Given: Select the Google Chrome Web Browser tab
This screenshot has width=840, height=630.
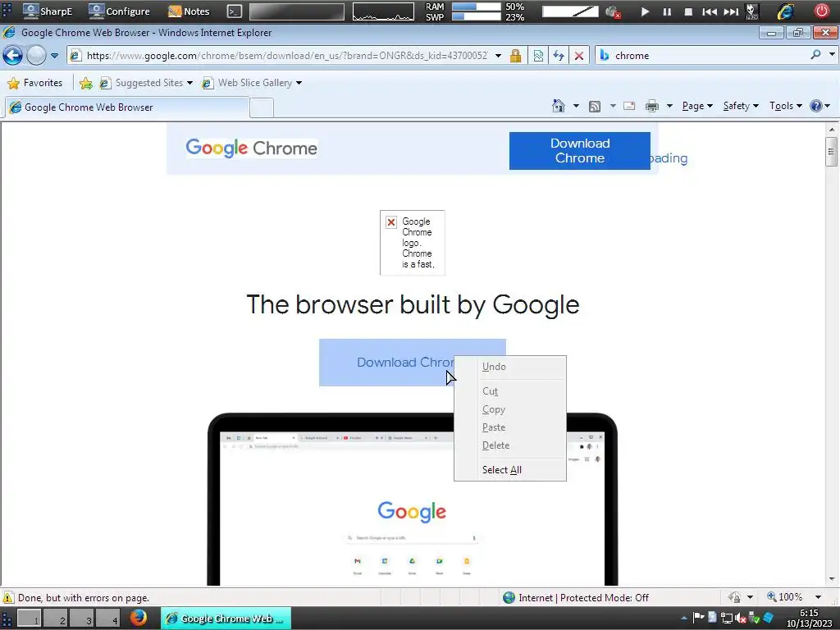Looking at the screenshot, I should (x=127, y=107).
